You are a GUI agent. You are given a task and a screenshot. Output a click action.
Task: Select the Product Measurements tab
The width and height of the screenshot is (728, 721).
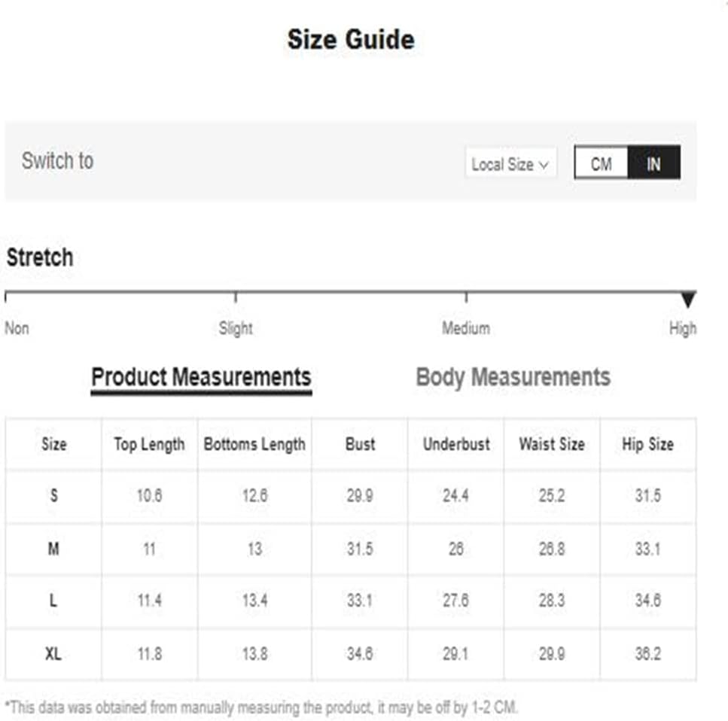201,378
